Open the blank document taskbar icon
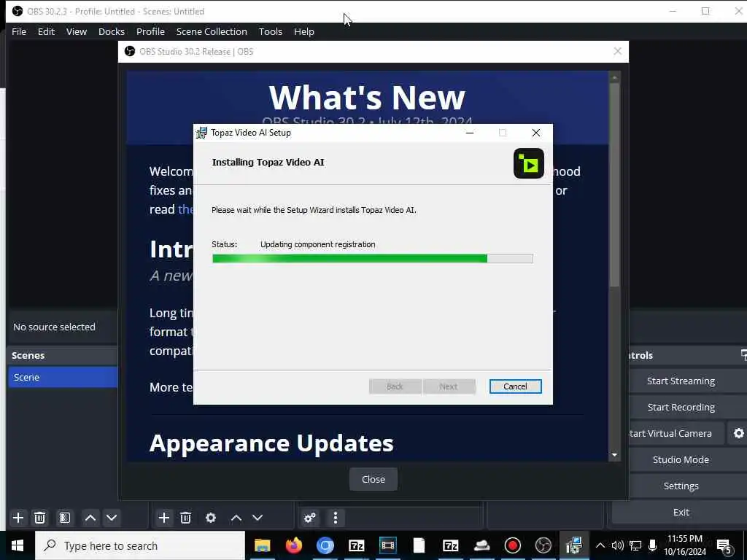Image resolution: width=747 pixels, height=560 pixels. click(419, 545)
